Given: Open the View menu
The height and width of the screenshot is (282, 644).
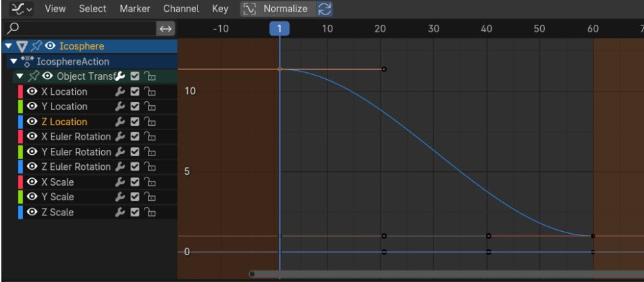Looking at the screenshot, I should [56, 9].
